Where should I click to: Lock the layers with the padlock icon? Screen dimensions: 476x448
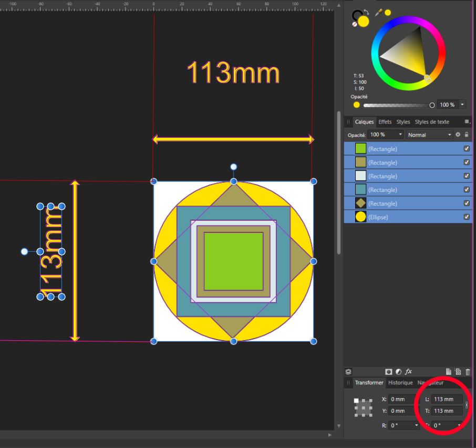467,134
